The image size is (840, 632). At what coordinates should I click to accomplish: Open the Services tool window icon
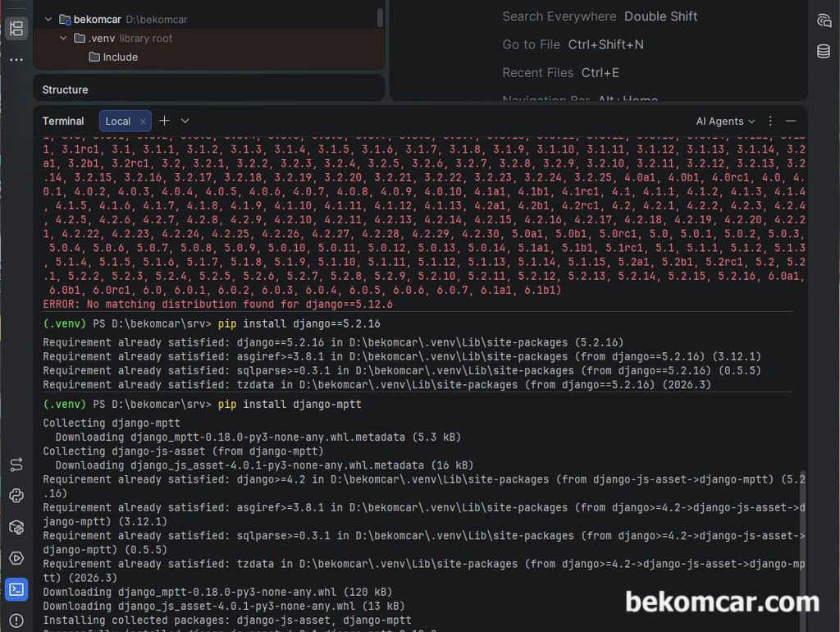tap(16, 558)
